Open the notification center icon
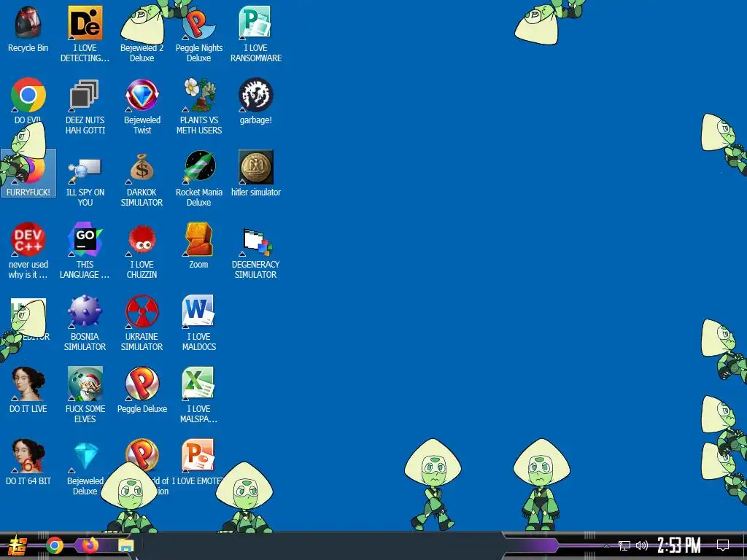This screenshot has width=747, height=560. click(723, 545)
